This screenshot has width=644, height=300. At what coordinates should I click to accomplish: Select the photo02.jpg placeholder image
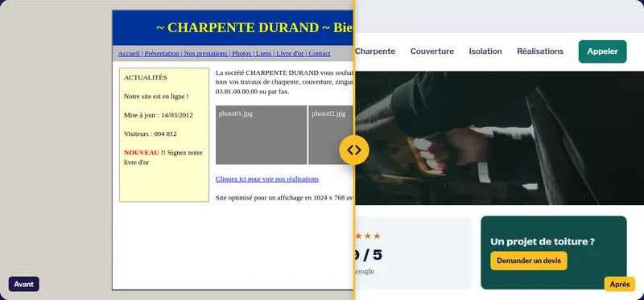(x=331, y=135)
